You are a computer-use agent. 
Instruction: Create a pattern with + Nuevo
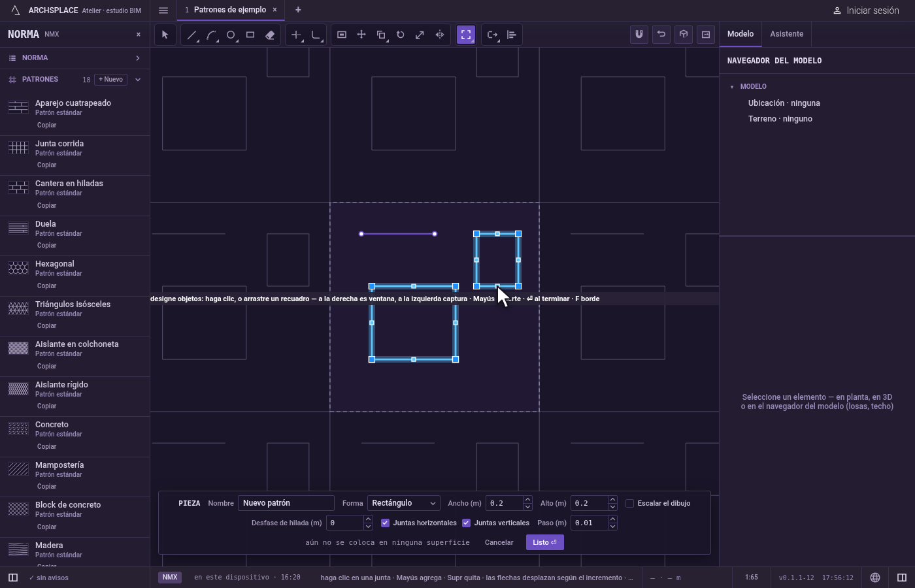point(111,80)
